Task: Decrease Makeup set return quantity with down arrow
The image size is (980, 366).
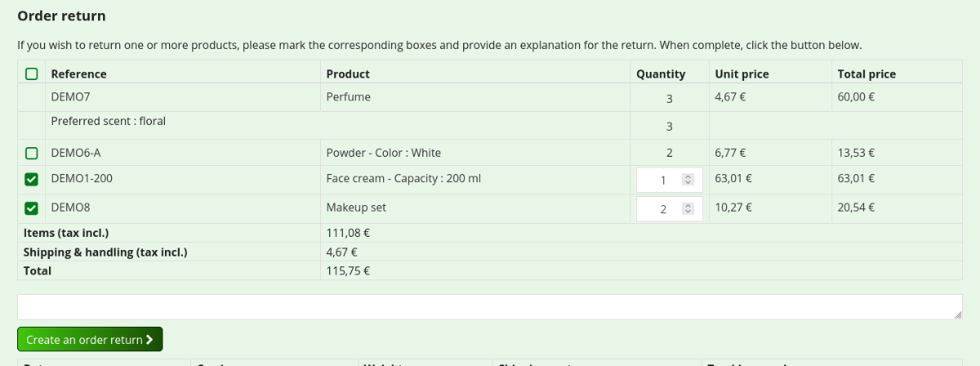Action: (688, 212)
